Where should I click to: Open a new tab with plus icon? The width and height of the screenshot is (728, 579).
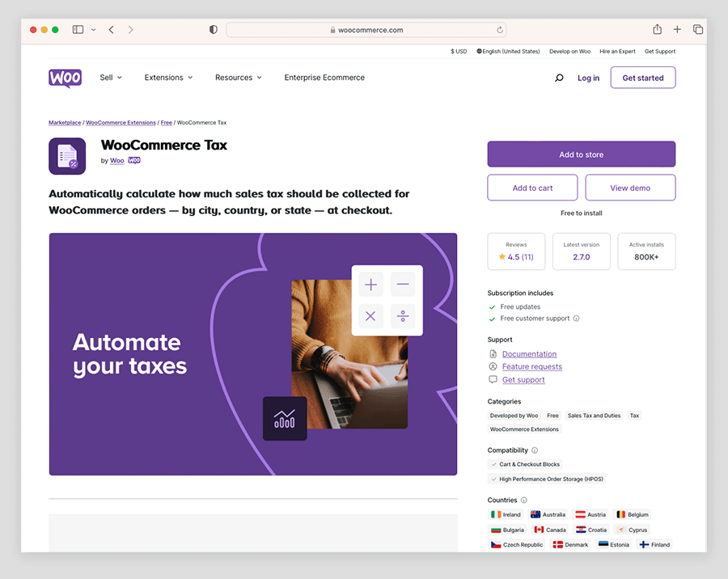(677, 30)
